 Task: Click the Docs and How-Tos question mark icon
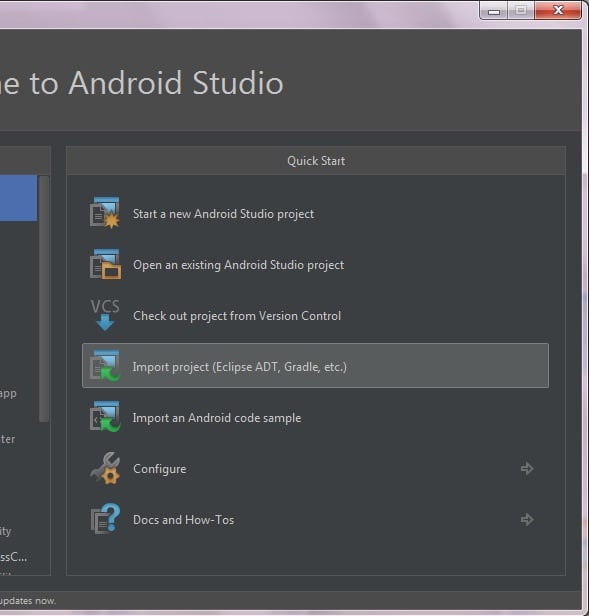(x=105, y=519)
